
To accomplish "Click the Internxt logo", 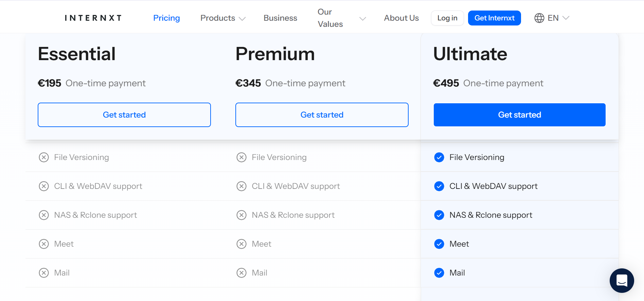I will point(93,18).
